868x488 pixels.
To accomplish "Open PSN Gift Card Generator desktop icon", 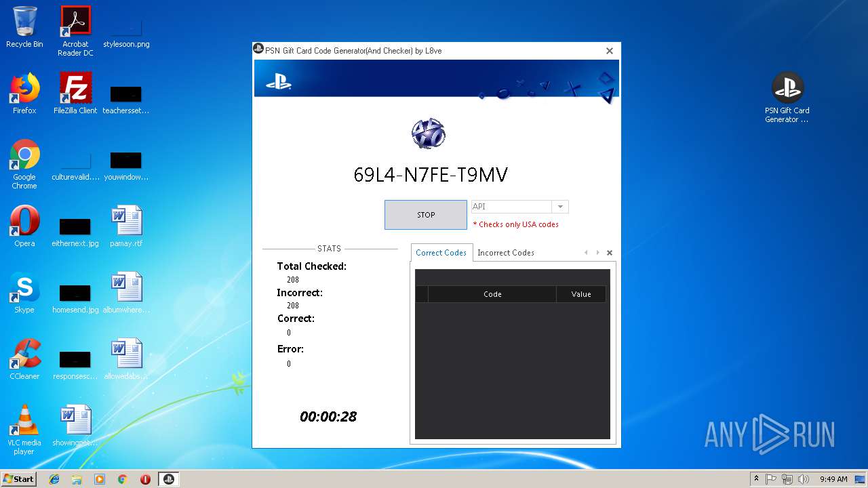I will point(787,98).
